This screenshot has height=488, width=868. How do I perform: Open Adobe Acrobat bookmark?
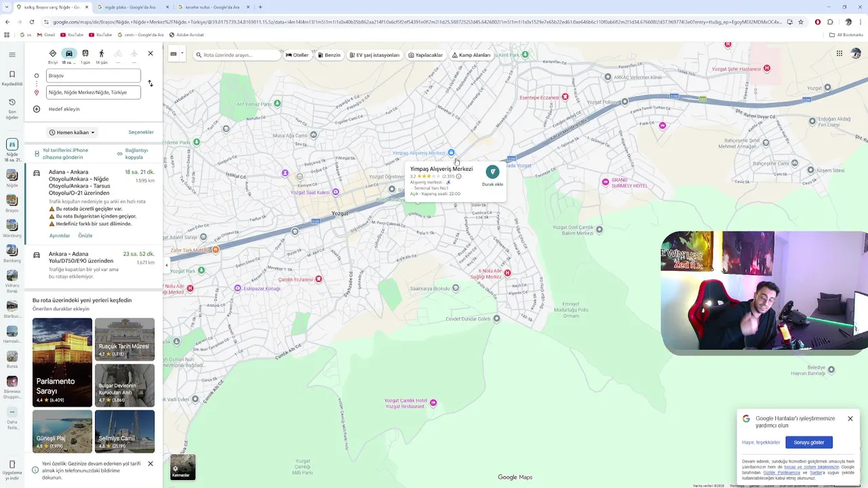click(x=186, y=35)
